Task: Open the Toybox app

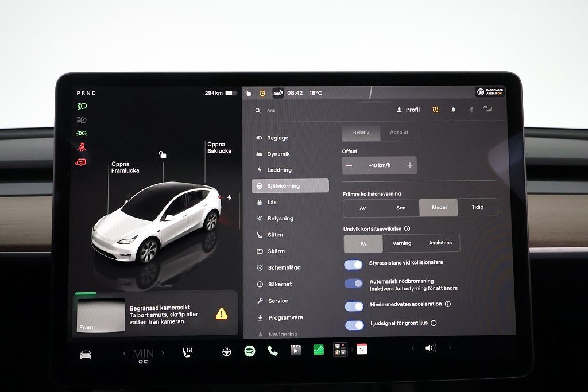Action: 340,350
